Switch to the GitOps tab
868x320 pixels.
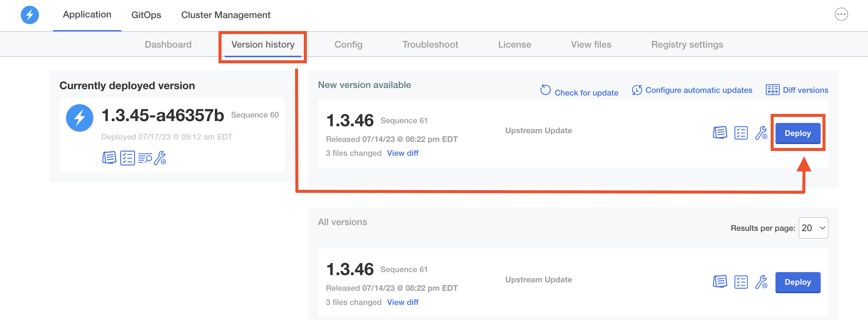click(x=146, y=15)
